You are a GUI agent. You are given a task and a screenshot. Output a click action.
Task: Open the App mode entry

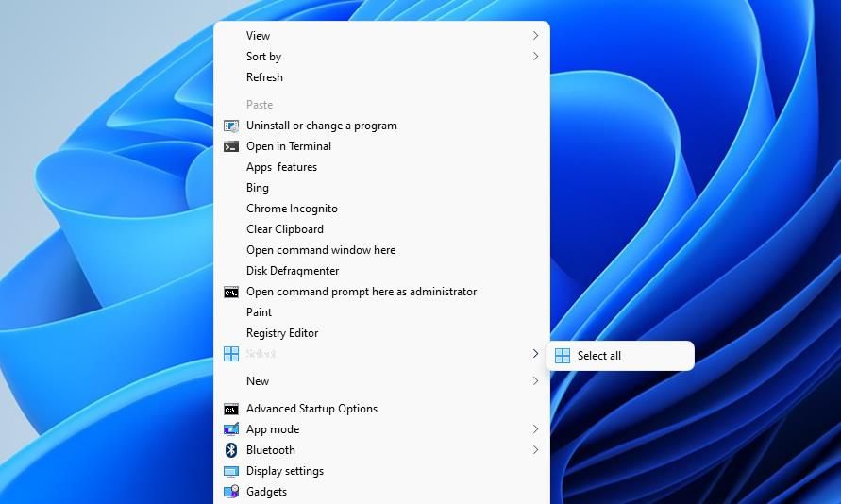[382, 429]
